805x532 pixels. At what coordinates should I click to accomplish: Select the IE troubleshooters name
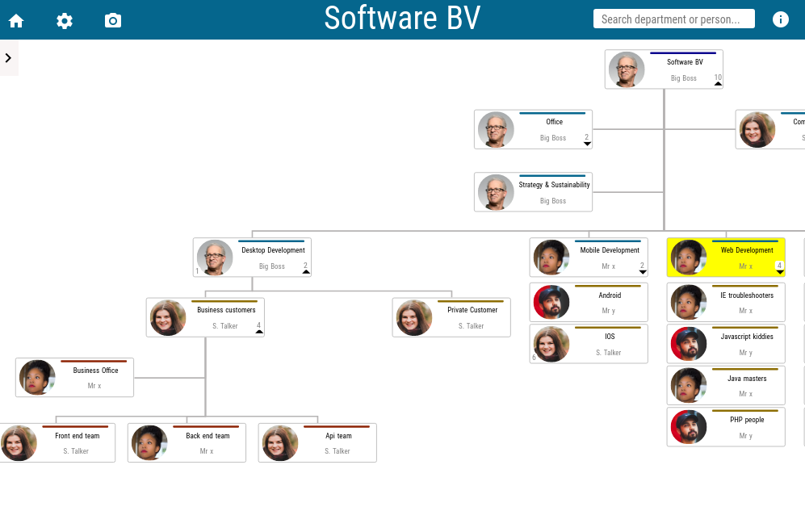747,295
